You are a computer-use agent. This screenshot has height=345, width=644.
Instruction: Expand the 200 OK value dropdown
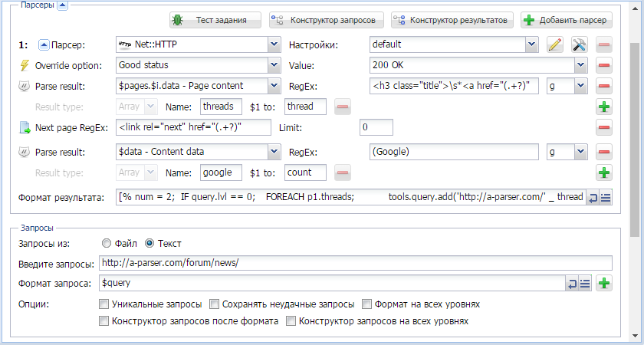pyautogui.click(x=581, y=65)
